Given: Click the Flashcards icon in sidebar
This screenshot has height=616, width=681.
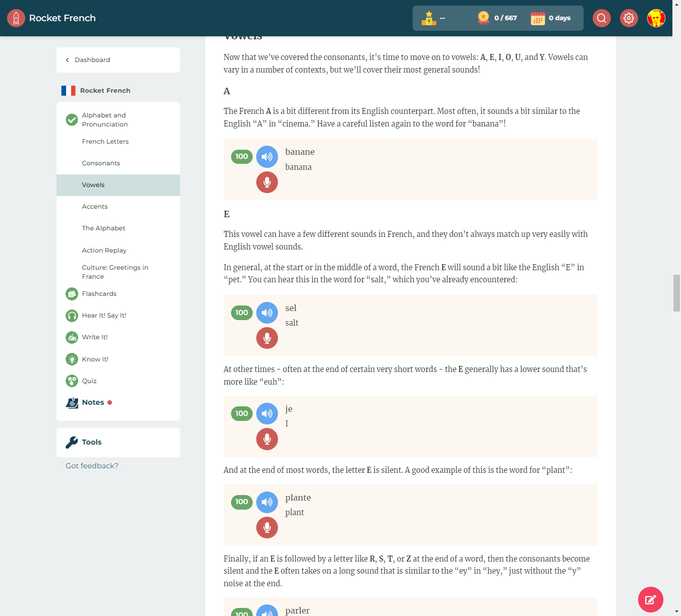Looking at the screenshot, I should click(x=72, y=294).
